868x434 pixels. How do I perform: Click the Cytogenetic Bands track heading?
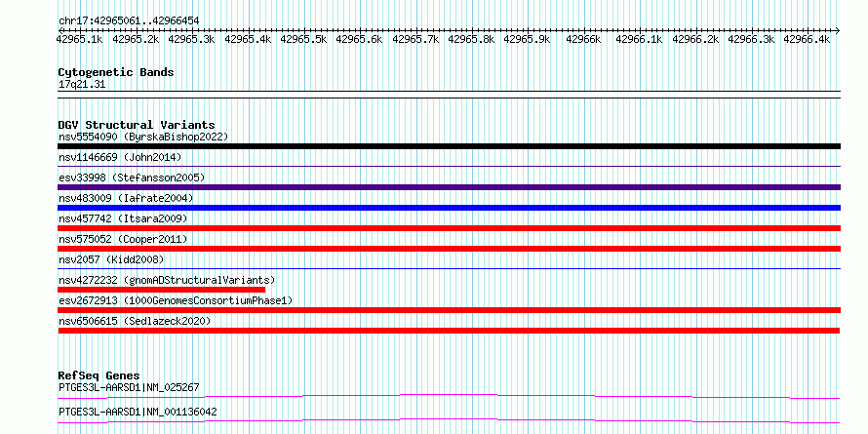[x=116, y=72]
